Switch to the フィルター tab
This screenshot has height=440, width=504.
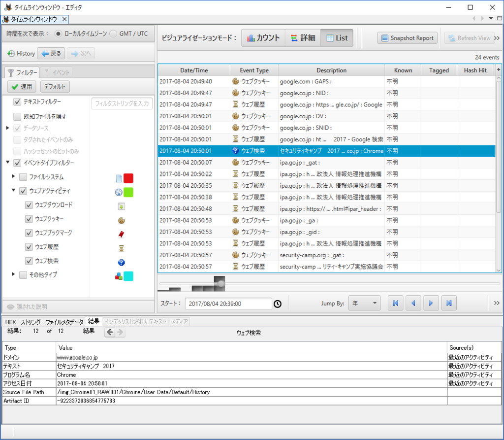(22, 72)
